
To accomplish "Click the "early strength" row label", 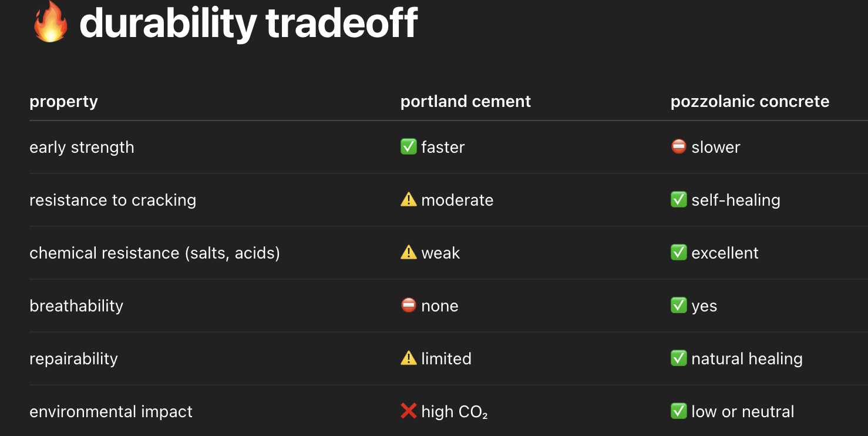I will coord(82,147).
